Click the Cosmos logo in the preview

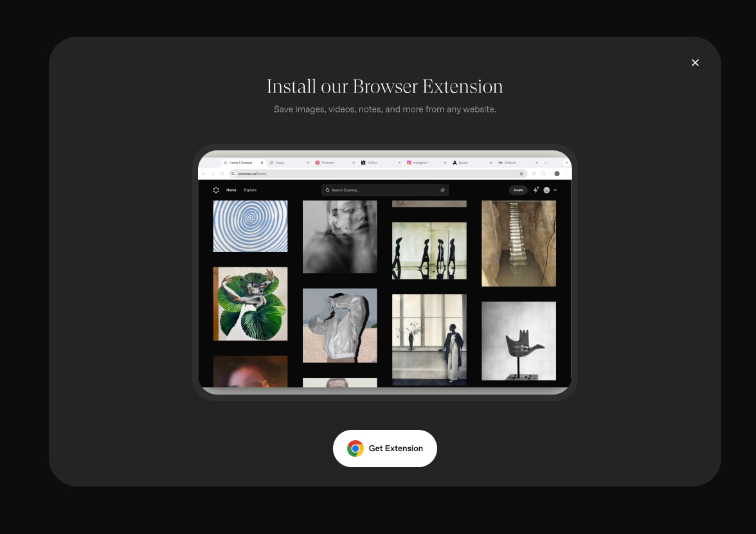[216, 190]
